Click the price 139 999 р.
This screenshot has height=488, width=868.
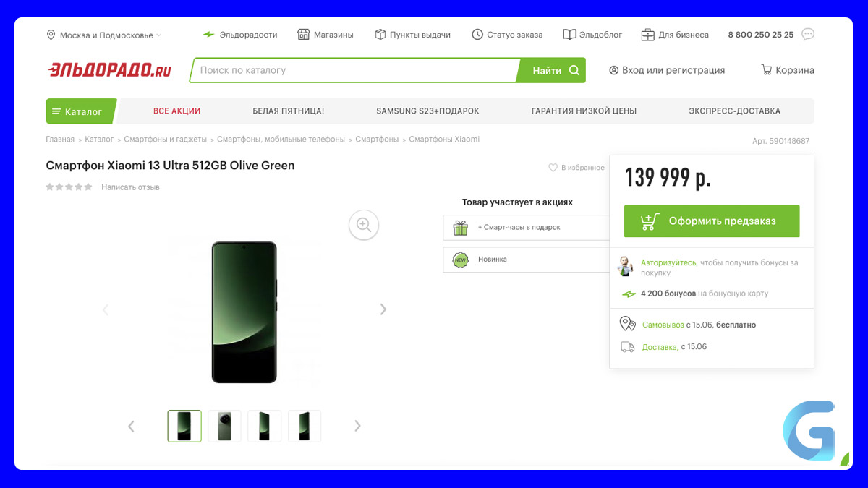(x=668, y=178)
